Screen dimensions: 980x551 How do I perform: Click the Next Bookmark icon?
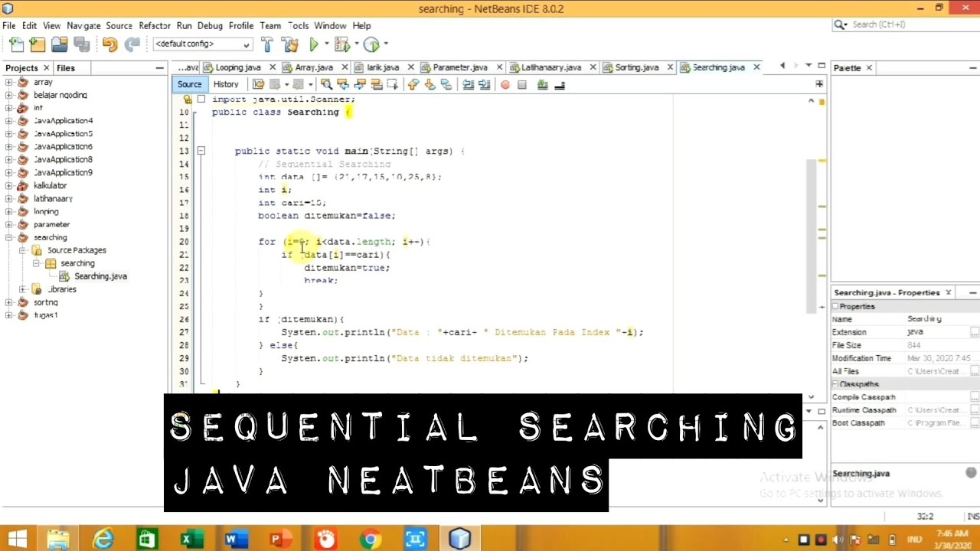click(x=430, y=84)
